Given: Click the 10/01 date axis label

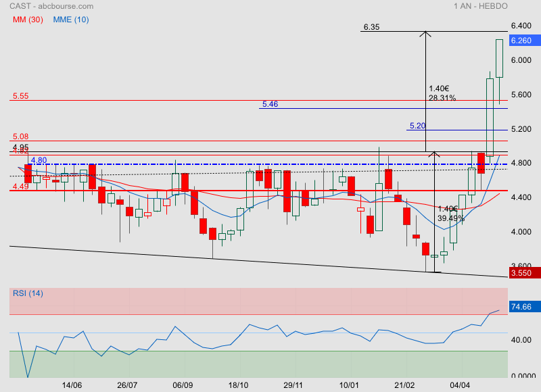Looking at the screenshot, I should (349, 385).
